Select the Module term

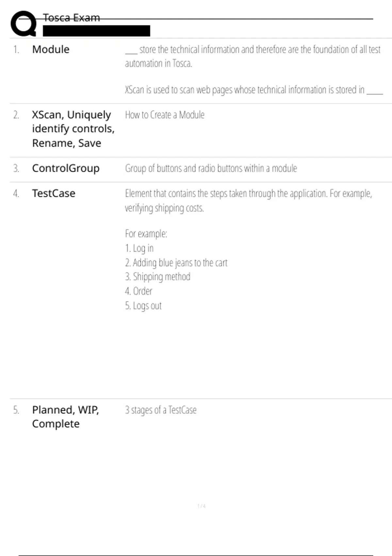point(51,49)
